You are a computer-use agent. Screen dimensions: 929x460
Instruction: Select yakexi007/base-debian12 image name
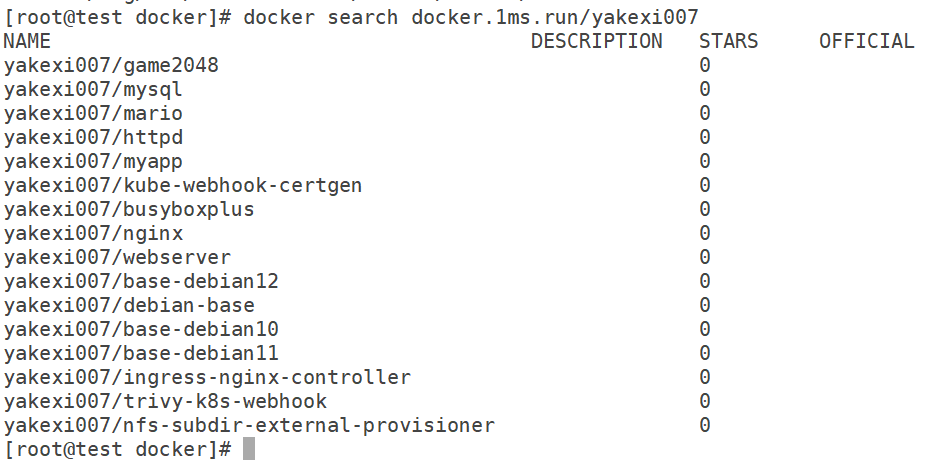point(141,281)
